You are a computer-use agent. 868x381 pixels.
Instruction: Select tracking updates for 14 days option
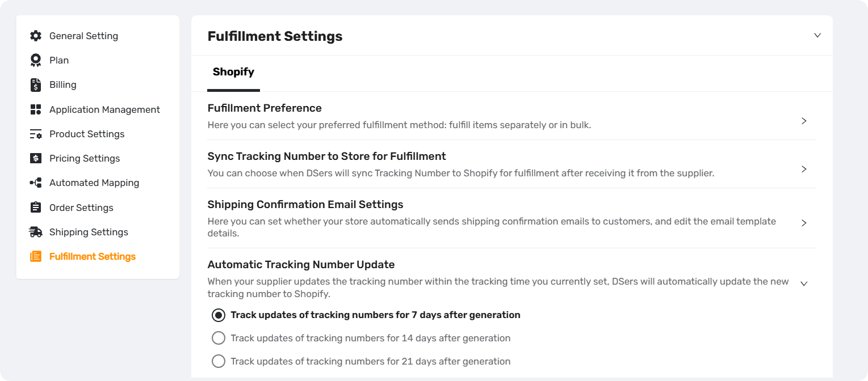[x=219, y=338]
